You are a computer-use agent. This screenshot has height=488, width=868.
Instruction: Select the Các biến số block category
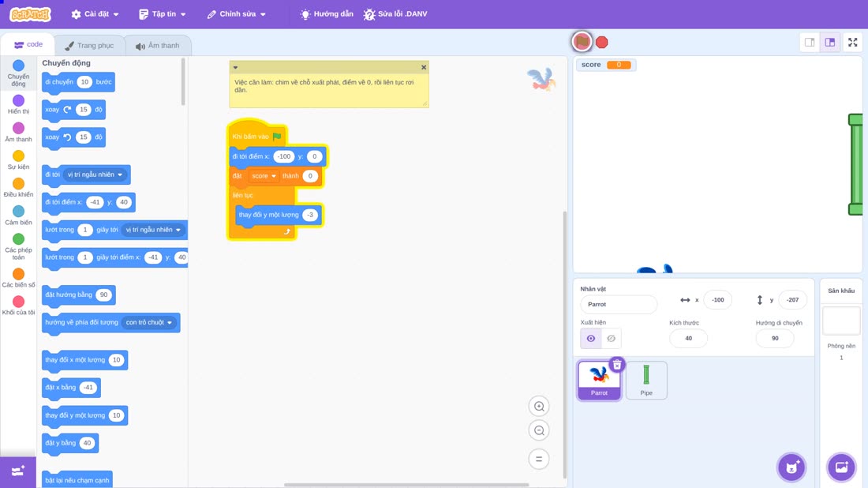18,278
